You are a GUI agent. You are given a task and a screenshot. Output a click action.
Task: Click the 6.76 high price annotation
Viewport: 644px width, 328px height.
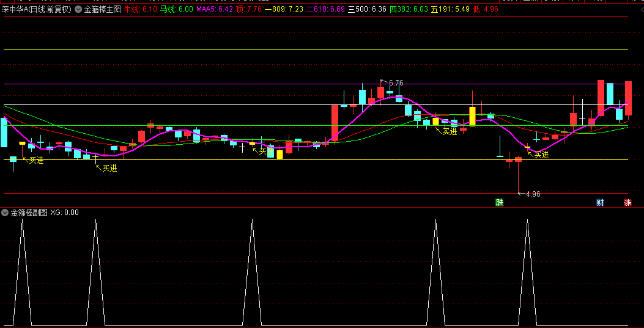tap(396, 82)
